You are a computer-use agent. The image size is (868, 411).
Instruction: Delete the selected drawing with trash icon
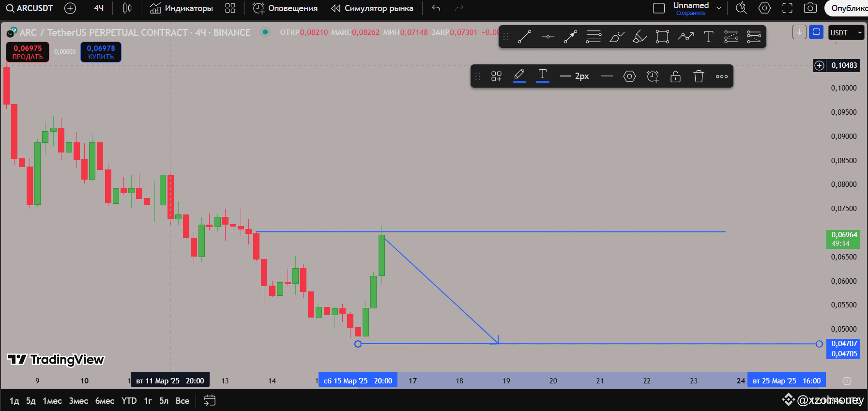699,76
